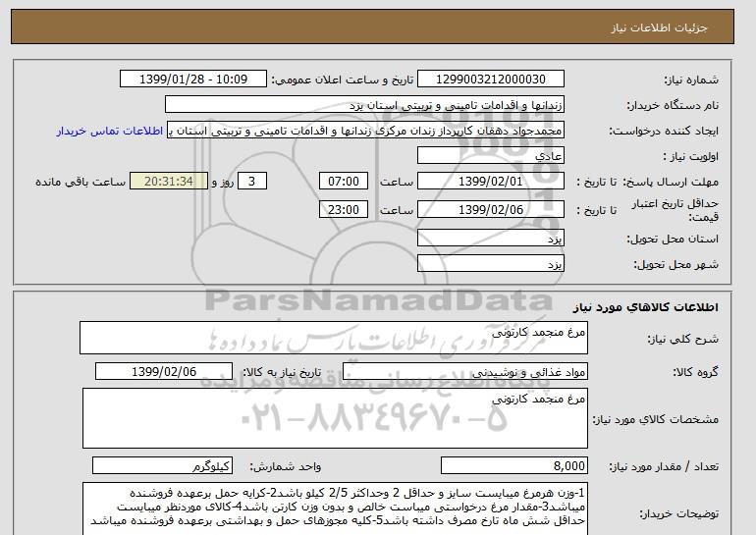Click the response deadline time 07:00

344,182
